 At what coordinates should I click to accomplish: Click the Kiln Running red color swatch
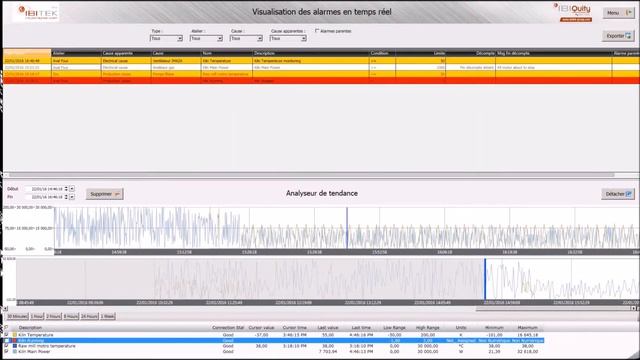(15, 340)
